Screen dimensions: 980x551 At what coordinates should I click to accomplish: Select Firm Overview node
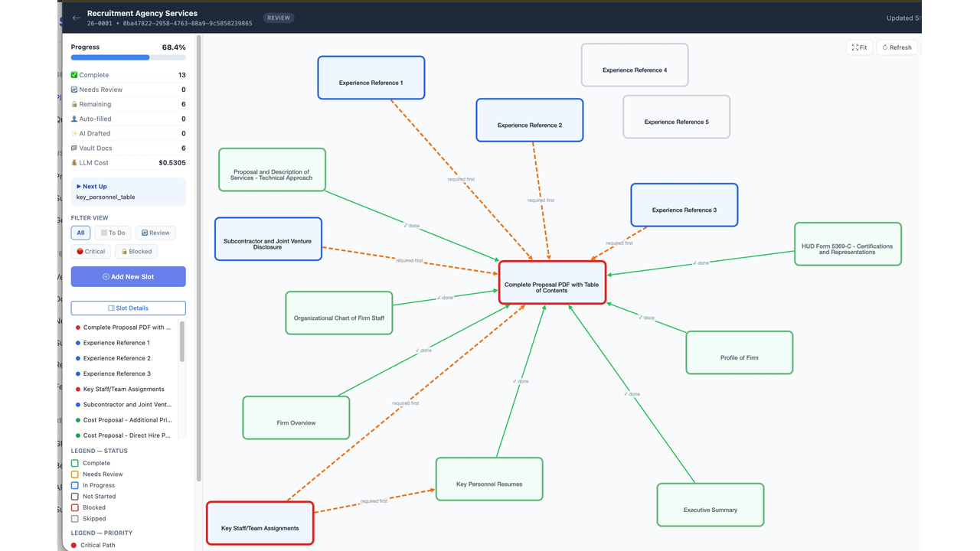tap(296, 418)
